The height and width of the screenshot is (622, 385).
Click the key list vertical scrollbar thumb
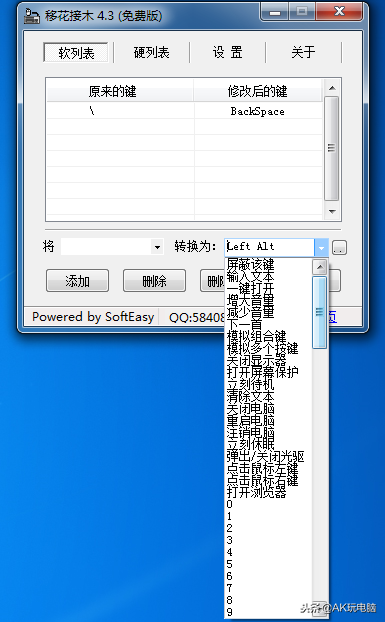[332, 148]
